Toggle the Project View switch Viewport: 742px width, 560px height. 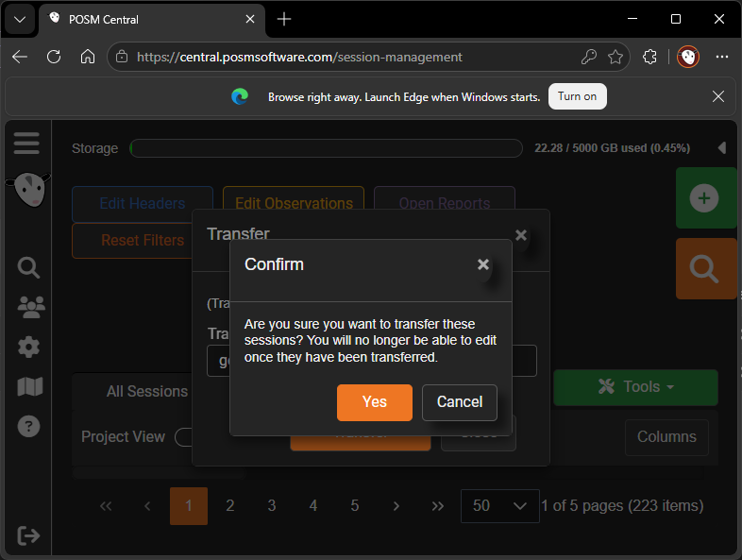tap(183, 437)
